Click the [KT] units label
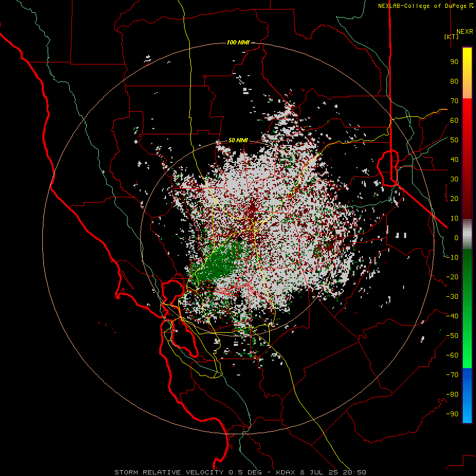Viewport: 476px width, 476px height. tap(452, 36)
